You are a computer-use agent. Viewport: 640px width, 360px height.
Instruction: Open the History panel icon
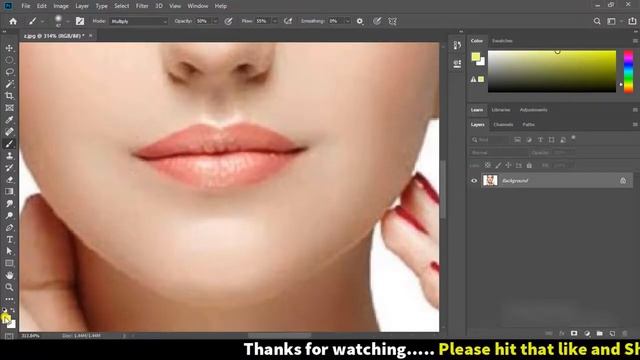pyautogui.click(x=457, y=45)
